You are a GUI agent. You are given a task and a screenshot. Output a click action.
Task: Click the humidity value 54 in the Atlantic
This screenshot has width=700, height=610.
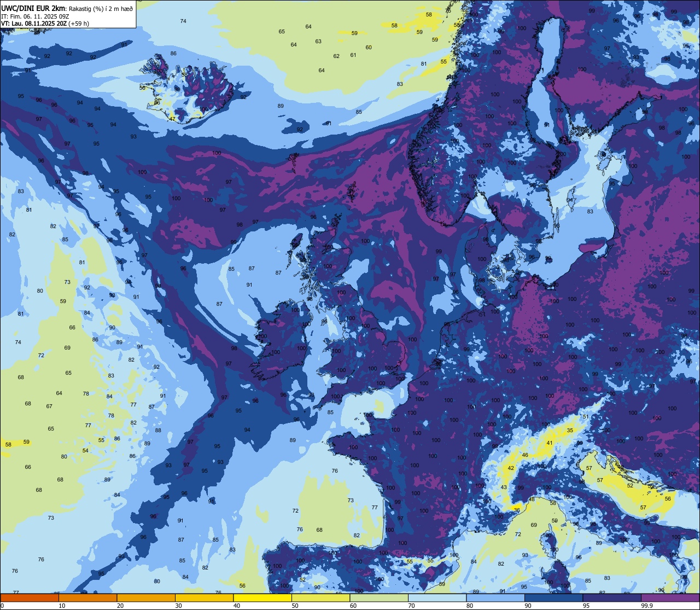(85, 450)
